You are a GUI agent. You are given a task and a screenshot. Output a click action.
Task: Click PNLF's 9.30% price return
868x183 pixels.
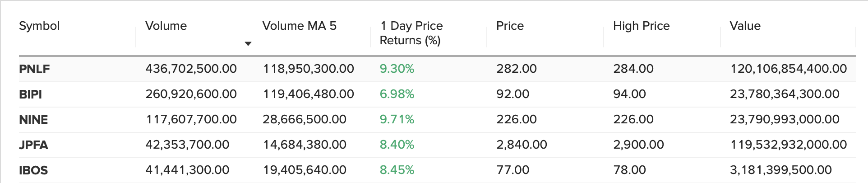tap(397, 69)
